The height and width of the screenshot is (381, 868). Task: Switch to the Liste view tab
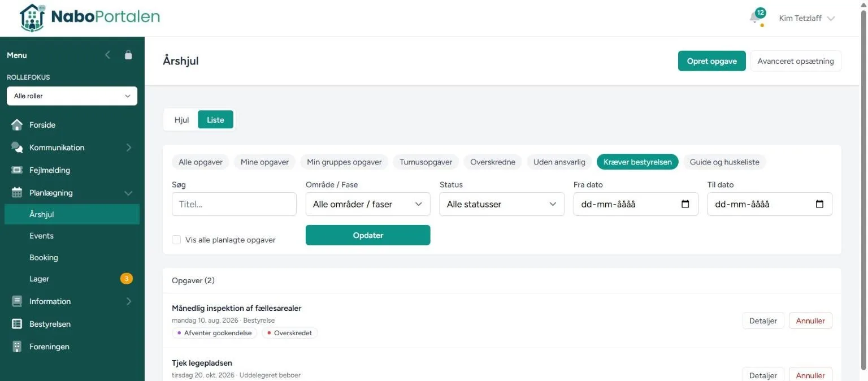(215, 120)
